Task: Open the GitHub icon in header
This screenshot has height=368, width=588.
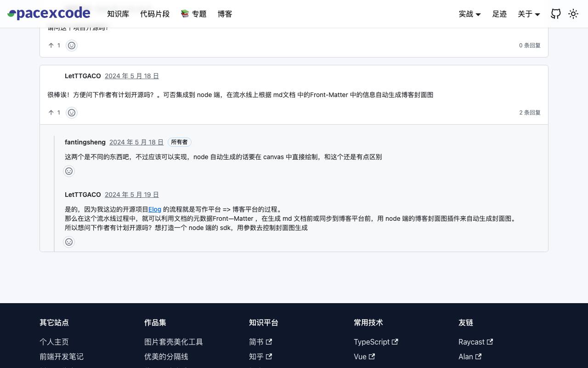Action: click(x=556, y=14)
